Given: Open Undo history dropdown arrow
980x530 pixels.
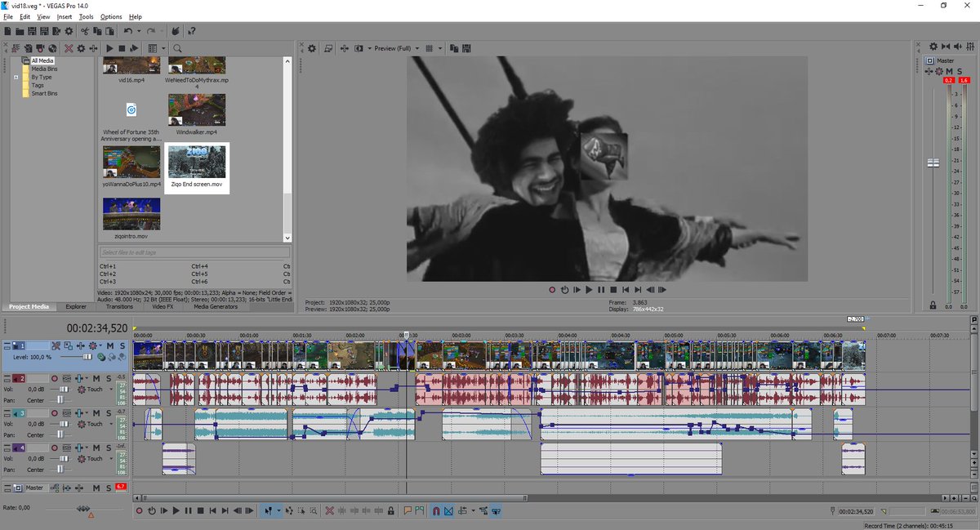Looking at the screenshot, I should (139, 31).
